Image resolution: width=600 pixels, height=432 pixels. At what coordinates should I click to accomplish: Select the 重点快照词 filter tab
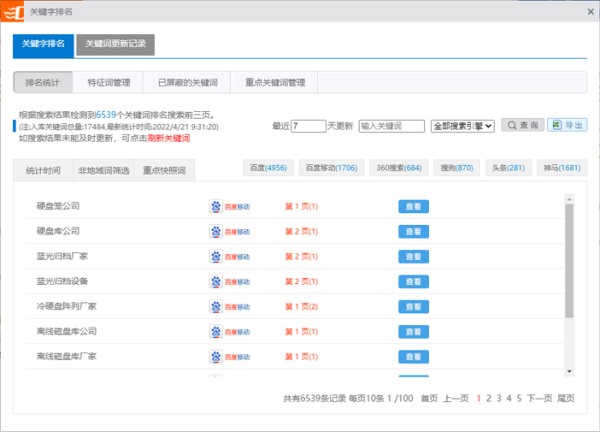pos(165,170)
